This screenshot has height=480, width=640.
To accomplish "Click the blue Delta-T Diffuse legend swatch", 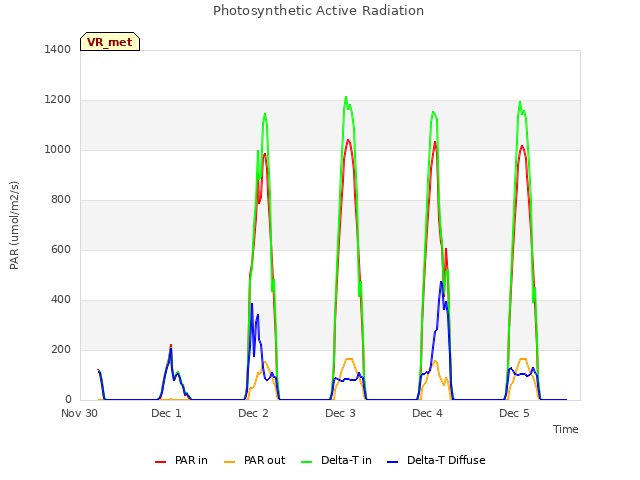I will pos(392,462).
